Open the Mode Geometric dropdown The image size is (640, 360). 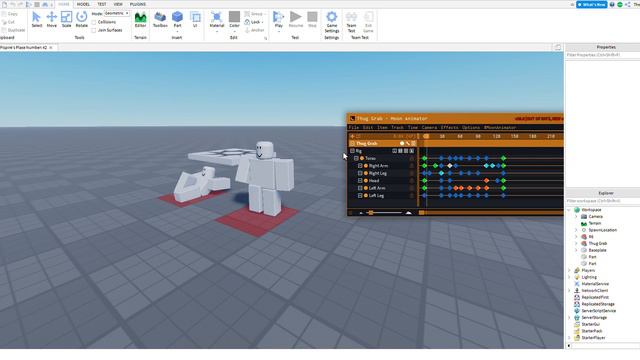(x=116, y=13)
